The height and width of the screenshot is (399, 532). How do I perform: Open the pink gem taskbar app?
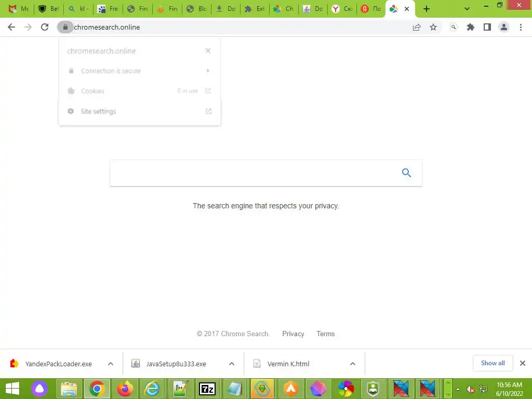point(318,389)
